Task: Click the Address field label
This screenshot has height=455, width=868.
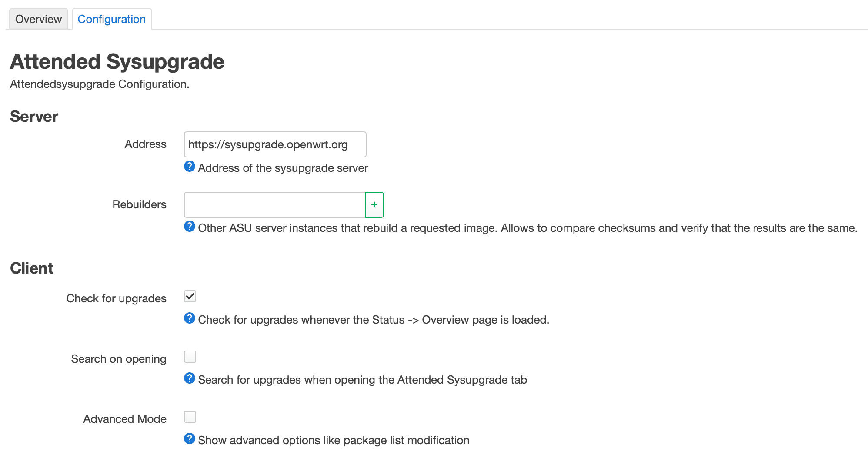Action: tap(145, 144)
